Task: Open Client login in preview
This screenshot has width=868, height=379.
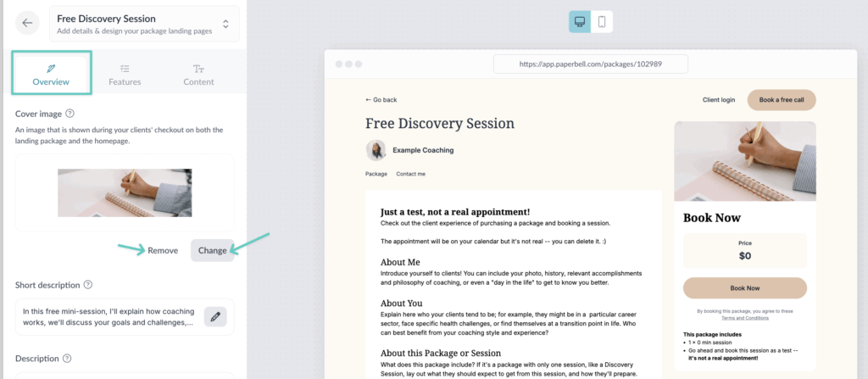Action: pyautogui.click(x=719, y=100)
